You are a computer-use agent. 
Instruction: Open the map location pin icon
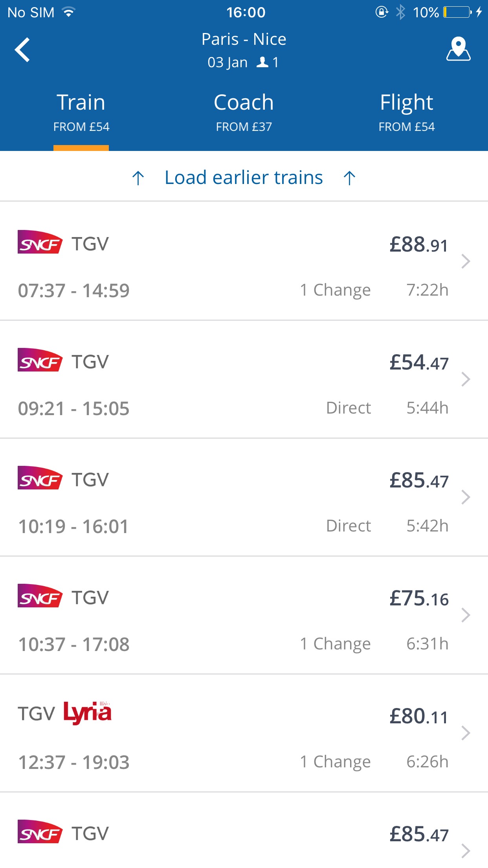458,49
